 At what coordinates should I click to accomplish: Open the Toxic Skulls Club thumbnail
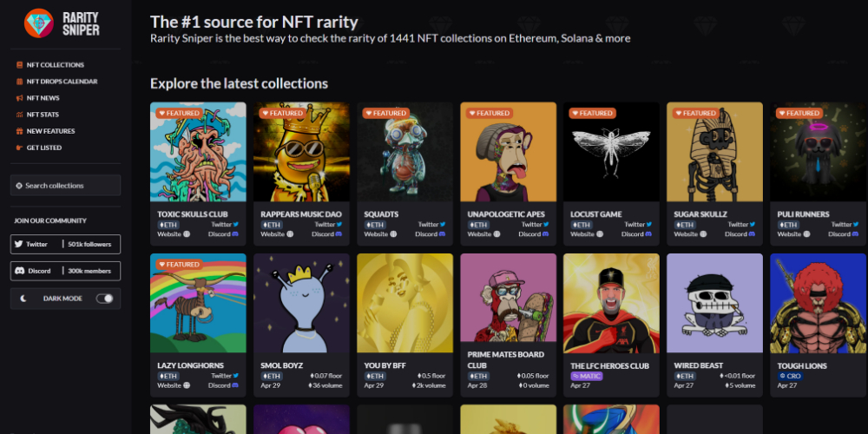click(198, 152)
